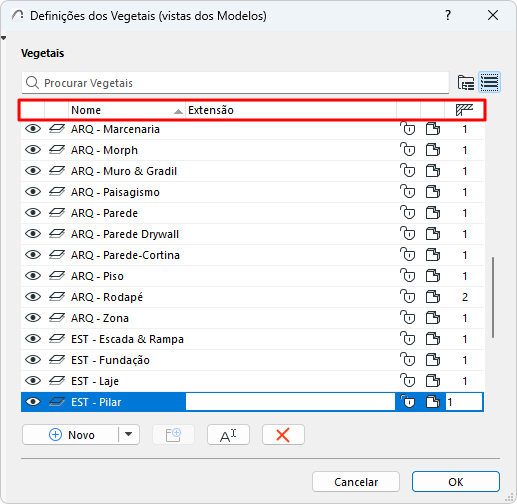Switch to folder tree view icon
Image resolution: width=517 pixels, height=504 pixels.
click(466, 82)
